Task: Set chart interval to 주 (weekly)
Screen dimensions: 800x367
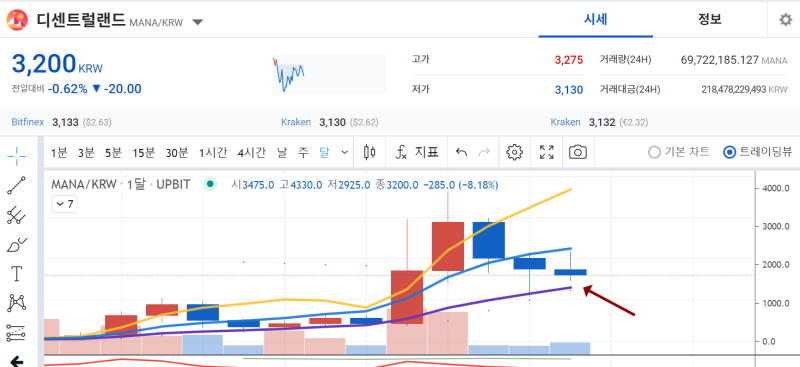Action: coord(303,153)
